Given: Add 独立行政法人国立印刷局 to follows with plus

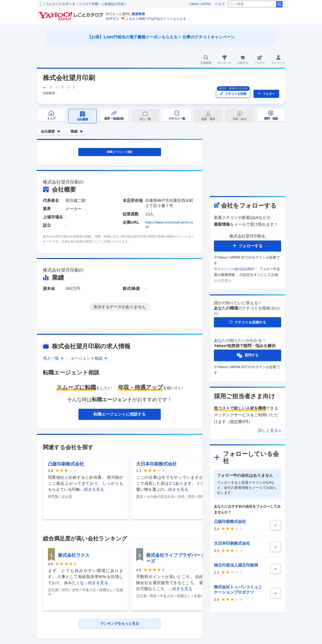Looking at the screenshot, I should [275, 569].
